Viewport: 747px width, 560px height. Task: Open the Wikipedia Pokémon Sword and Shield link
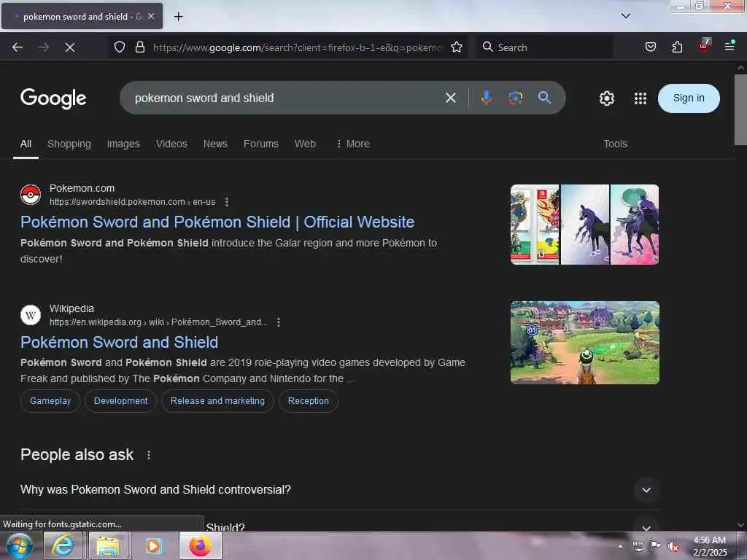point(119,343)
